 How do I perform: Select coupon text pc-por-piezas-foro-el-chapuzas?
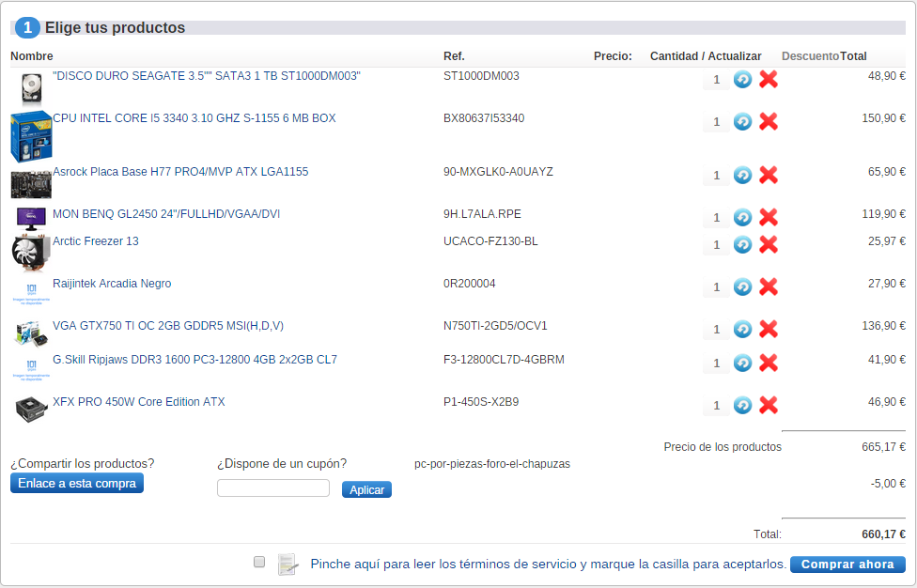[x=491, y=464]
